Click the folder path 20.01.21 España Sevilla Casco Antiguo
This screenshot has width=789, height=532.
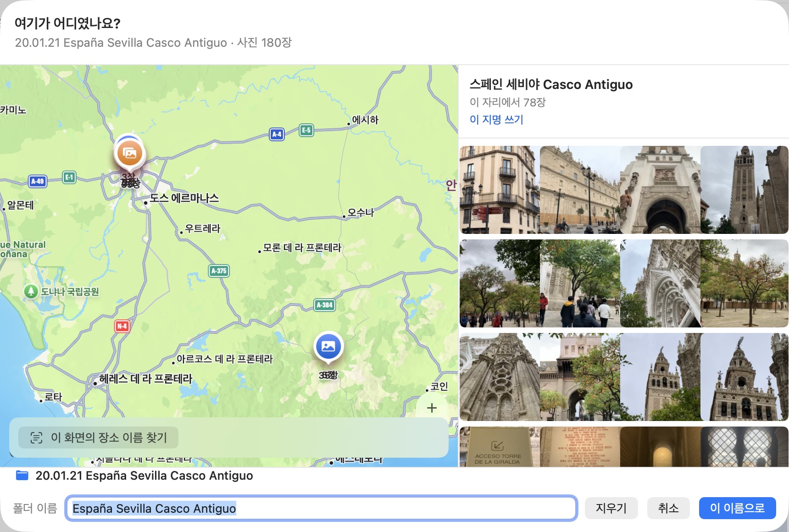(144, 476)
